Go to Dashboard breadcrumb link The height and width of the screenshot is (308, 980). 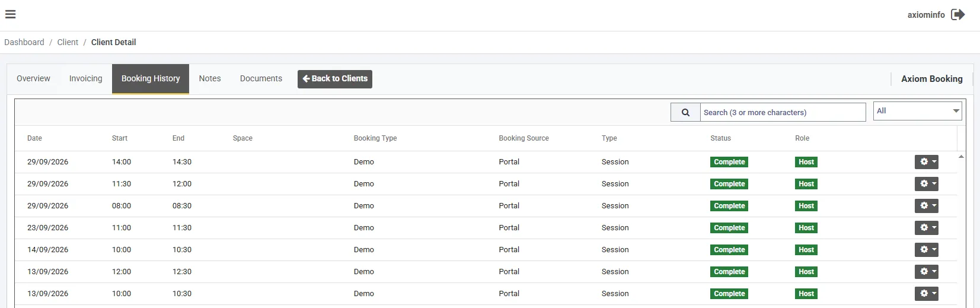pos(24,42)
